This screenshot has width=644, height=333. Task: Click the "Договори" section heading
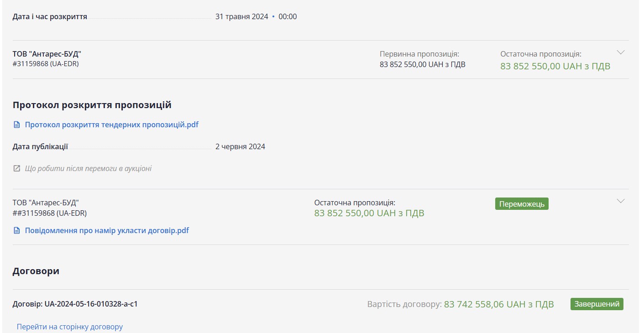[x=36, y=271]
